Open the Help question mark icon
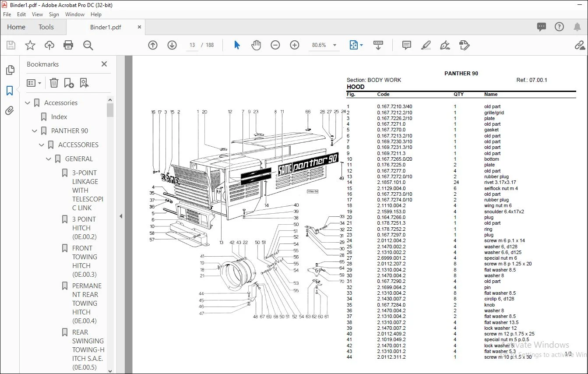Viewport: 588px width, 374px height. [559, 27]
